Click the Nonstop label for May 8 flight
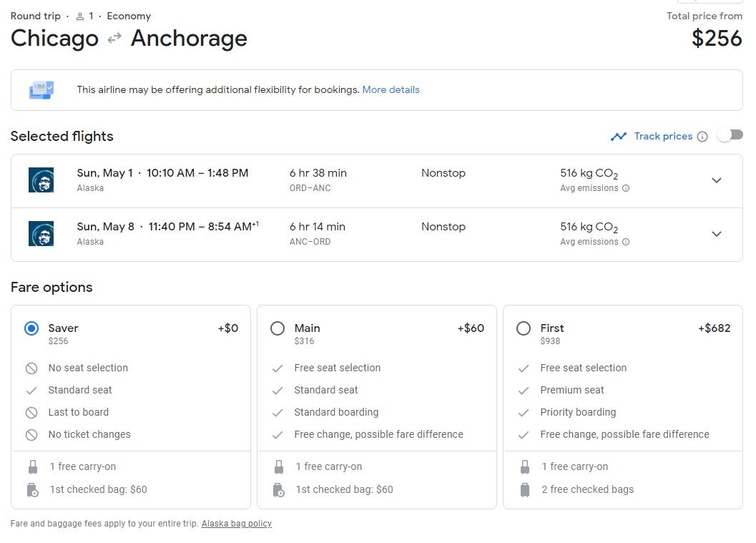Viewport: 756px width, 543px height. (443, 227)
